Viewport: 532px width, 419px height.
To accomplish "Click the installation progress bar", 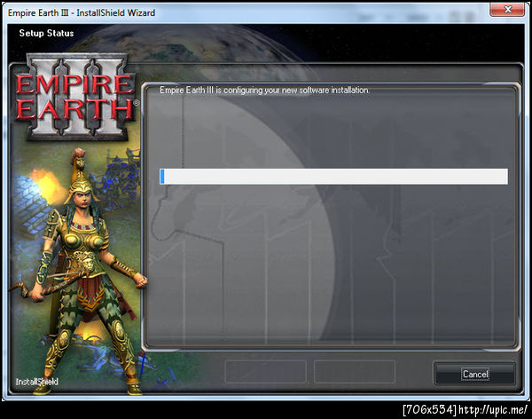I will tap(333, 177).
